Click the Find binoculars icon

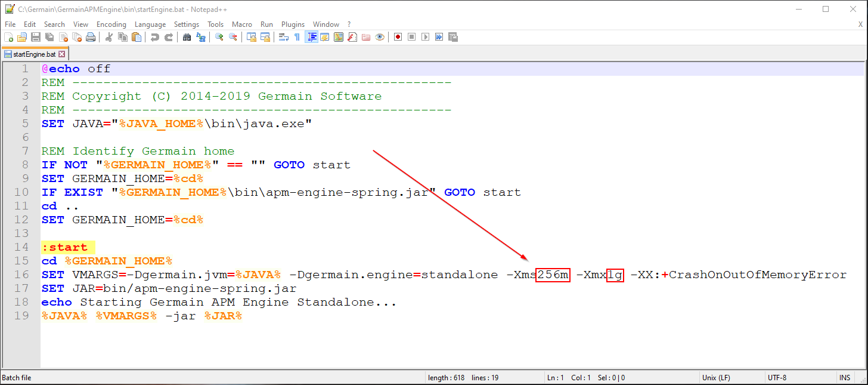(187, 37)
